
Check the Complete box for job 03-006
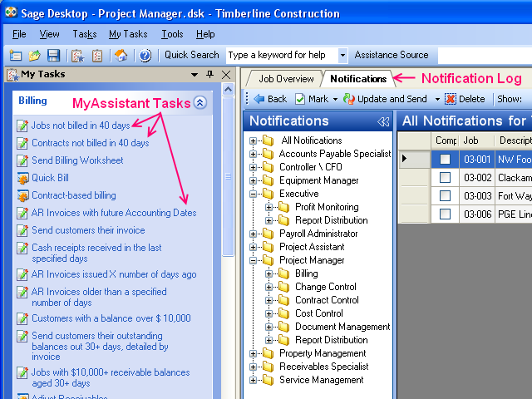[445, 214]
